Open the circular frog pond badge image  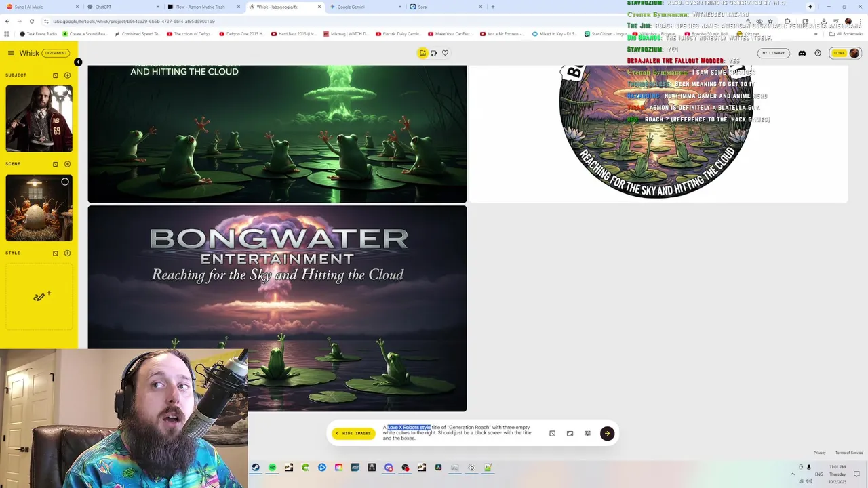coord(658,134)
